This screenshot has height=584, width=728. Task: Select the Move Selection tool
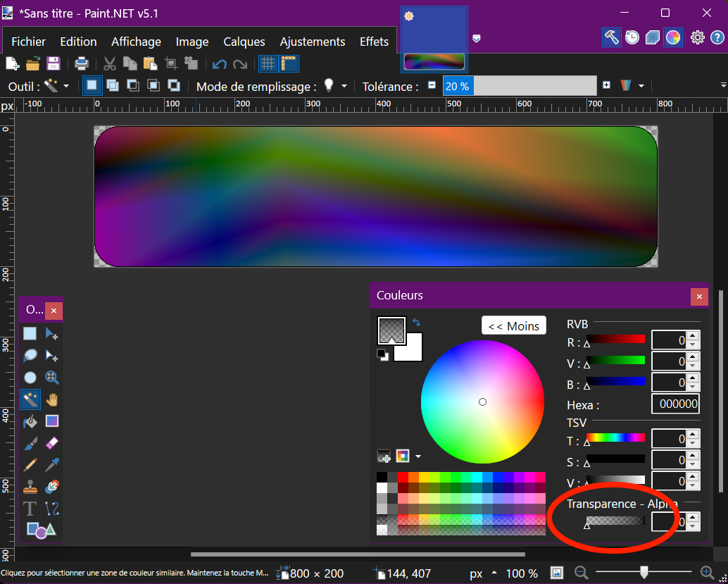[51, 356]
